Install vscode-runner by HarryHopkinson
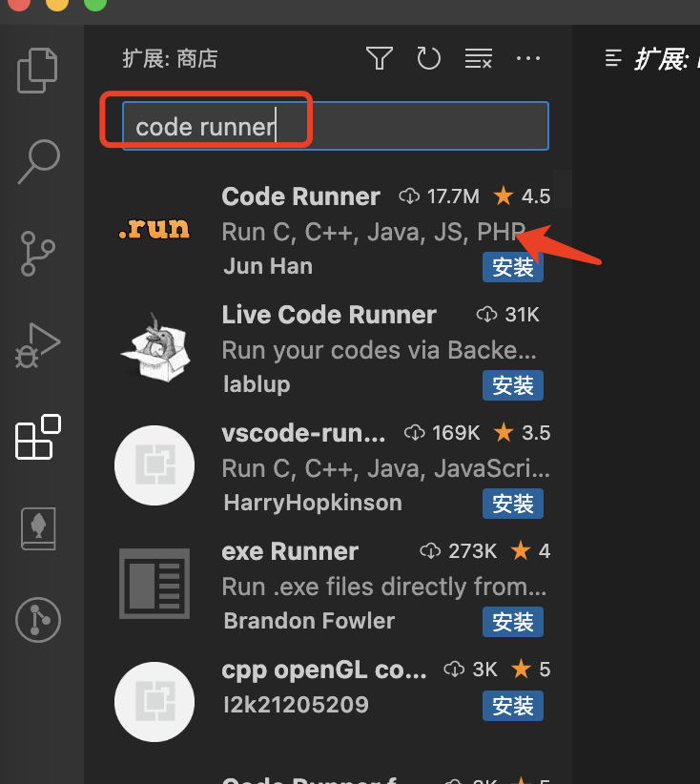700x784 pixels. 512,504
